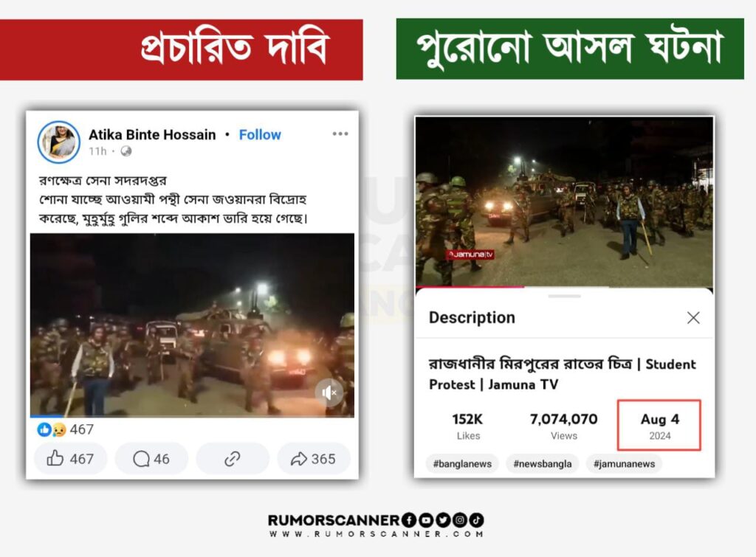The height and width of the screenshot is (557, 756).
Task: Open Rumor Scanner's TikTok icon
Action: (476, 520)
